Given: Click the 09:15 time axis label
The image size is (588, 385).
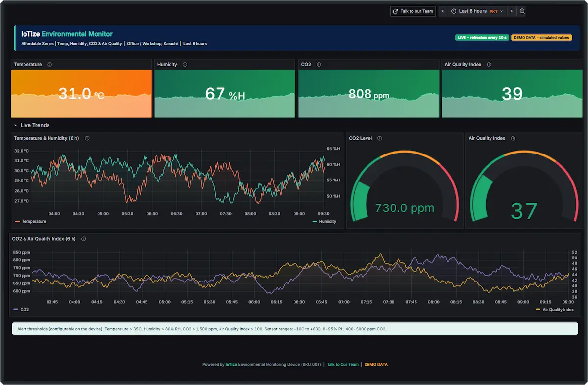Looking at the screenshot, I should click(546, 302).
